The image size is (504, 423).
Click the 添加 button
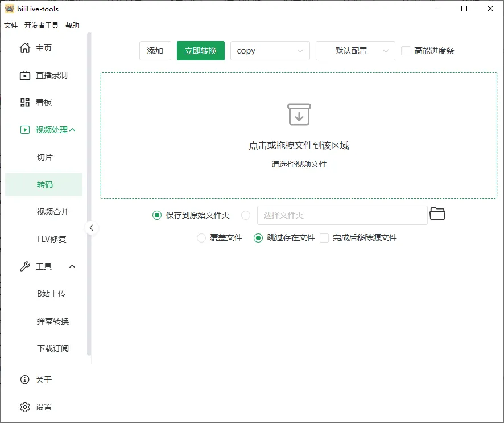click(x=155, y=51)
